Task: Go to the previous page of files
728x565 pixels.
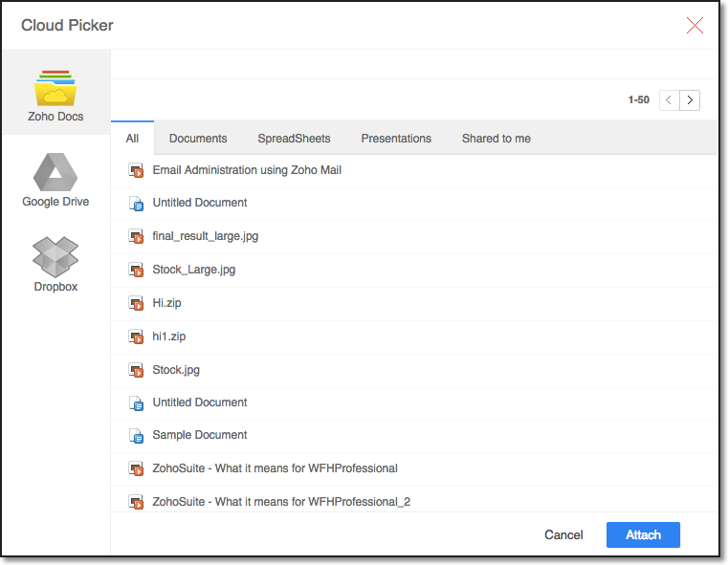Action: pyautogui.click(x=670, y=100)
